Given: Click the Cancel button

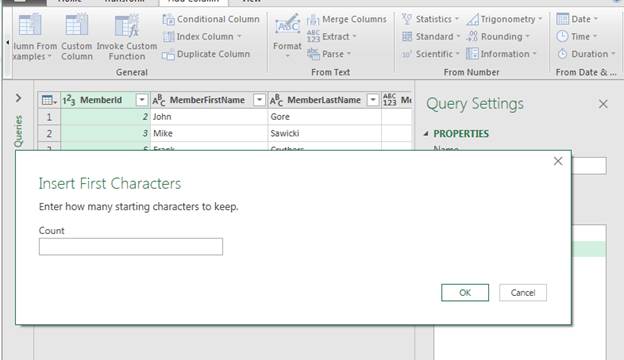Looking at the screenshot, I should click(523, 293).
